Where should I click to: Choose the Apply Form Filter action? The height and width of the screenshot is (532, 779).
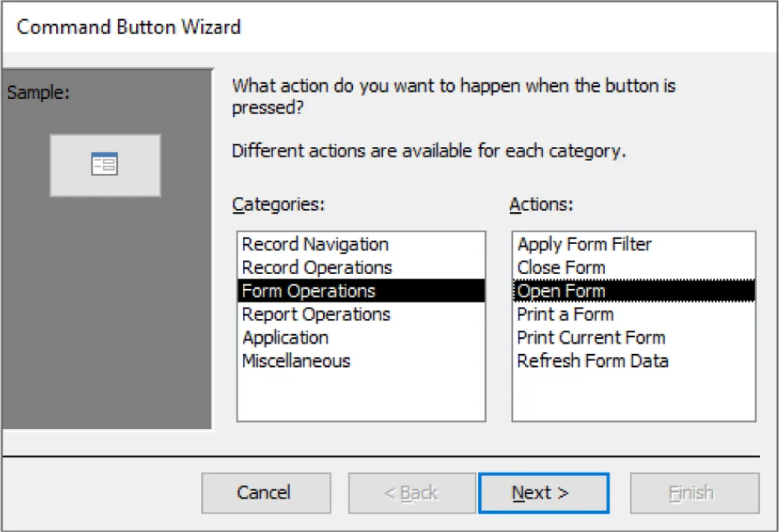[583, 244]
